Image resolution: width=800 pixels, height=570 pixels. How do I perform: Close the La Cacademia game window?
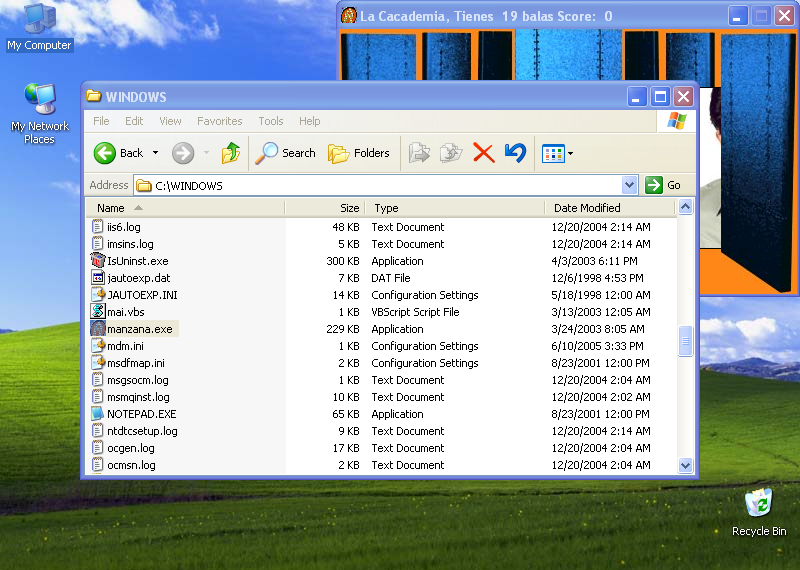(x=785, y=16)
